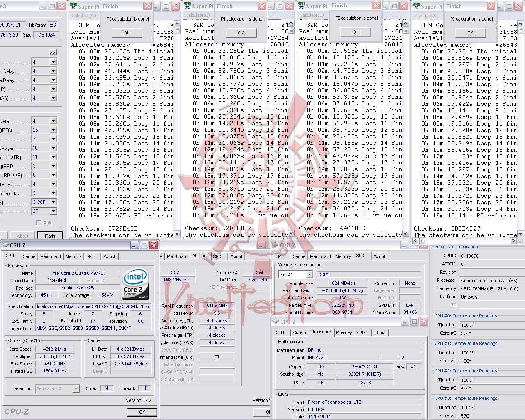Toggle the Auto checkbox in MemSet
The height and width of the screenshot is (420, 525).
39,223
